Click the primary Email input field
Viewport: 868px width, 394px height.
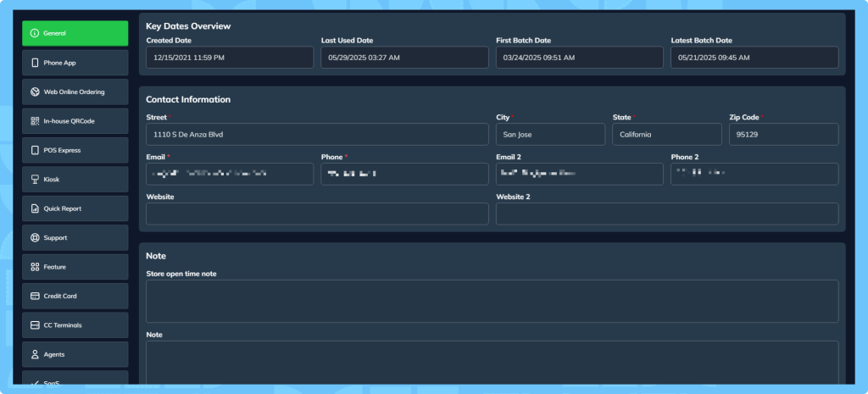[x=230, y=174]
